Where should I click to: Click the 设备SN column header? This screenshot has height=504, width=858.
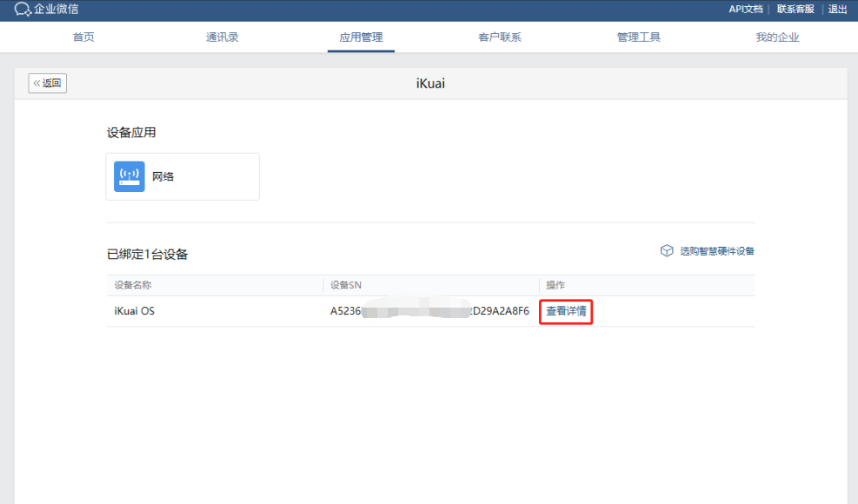(x=345, y=285)
